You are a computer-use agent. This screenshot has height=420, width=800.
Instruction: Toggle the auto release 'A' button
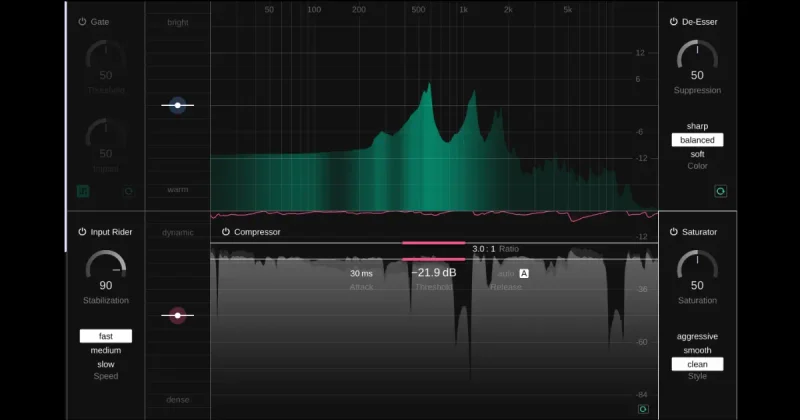524,274
